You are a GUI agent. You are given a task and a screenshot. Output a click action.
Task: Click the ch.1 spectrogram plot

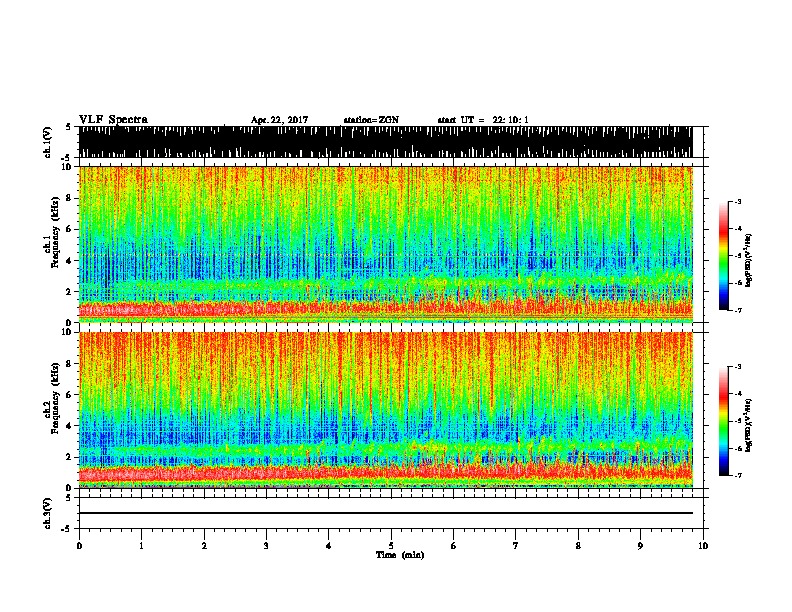pos(386,244)
